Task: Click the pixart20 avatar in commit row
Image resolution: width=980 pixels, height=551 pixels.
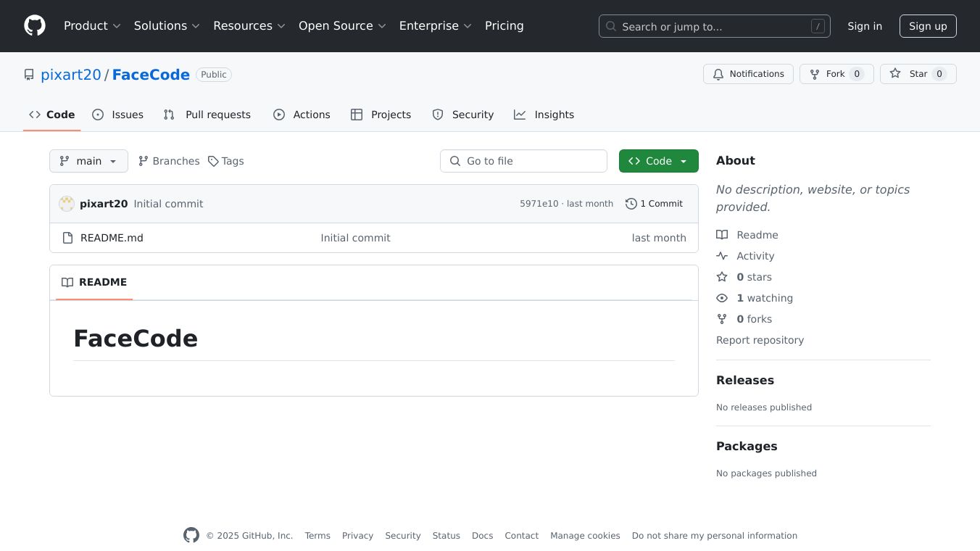Action: pyautogui.click(x=67, y=204)
